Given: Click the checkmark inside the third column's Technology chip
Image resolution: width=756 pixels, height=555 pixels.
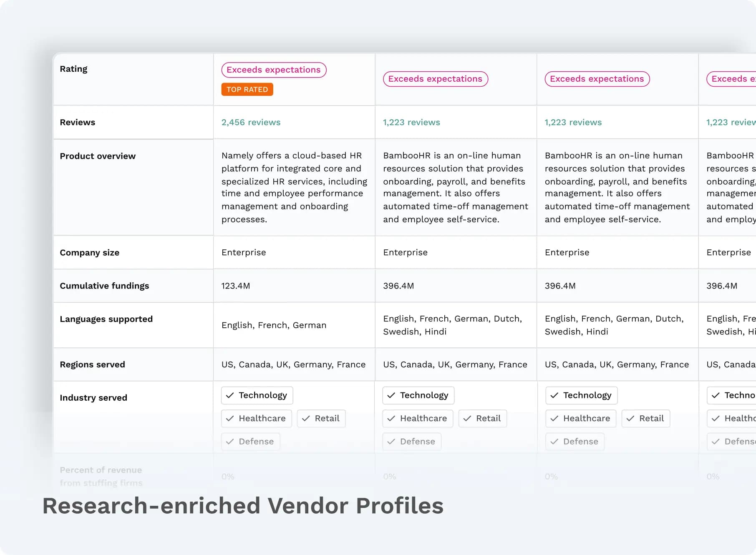Looking at the screenshot, I should click(x=554, y=395).
